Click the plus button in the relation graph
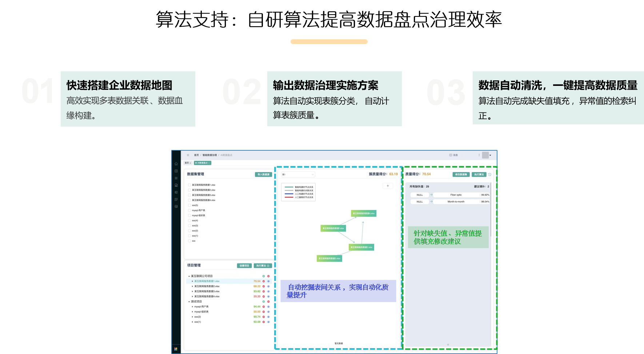644x354 pixels. [x=388, y=186]
